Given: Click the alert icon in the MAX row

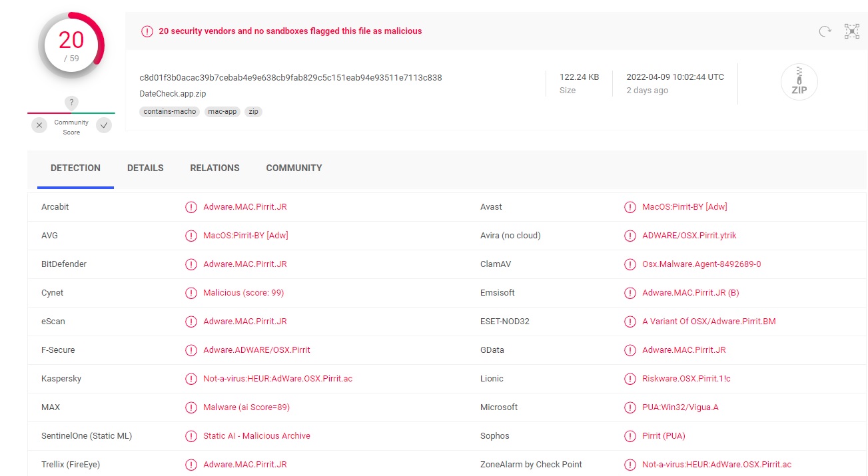Looking at the screenshot, I should tap(191, 407).
